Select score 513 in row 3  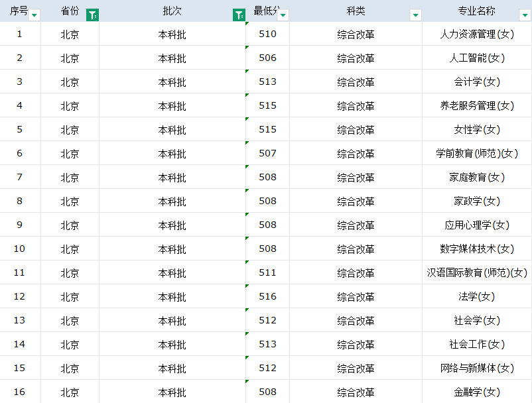268,82
